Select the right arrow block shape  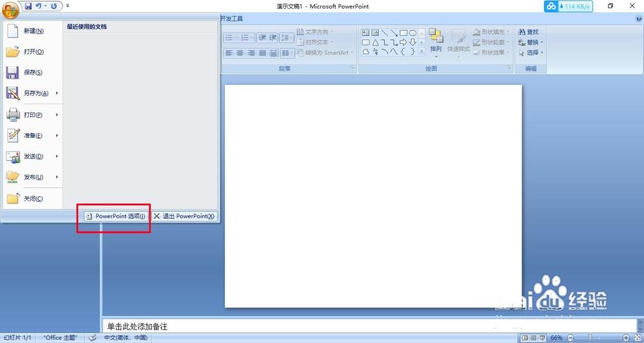[403, 42]
